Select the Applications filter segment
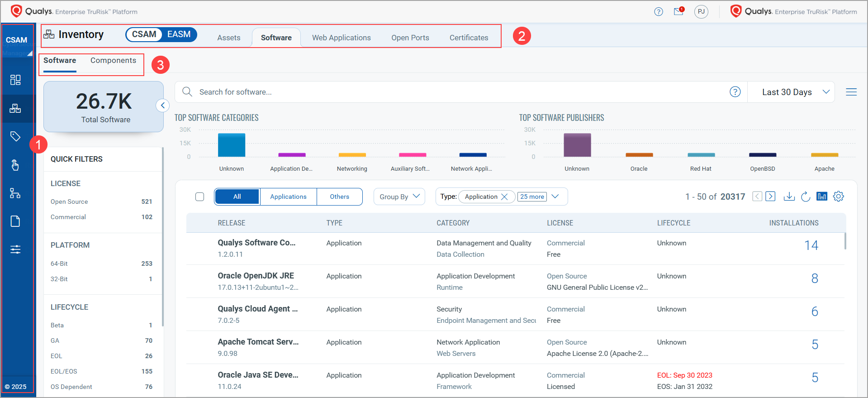The image size is (868, 398). click(288, 197)
